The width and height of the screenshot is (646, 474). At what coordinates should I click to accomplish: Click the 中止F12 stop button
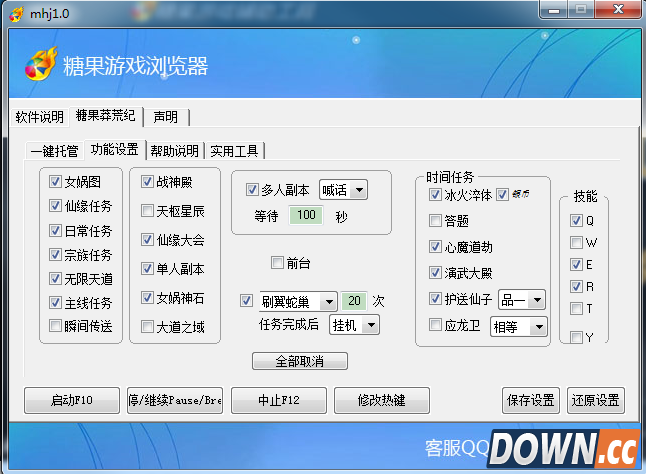pos(279,400)
